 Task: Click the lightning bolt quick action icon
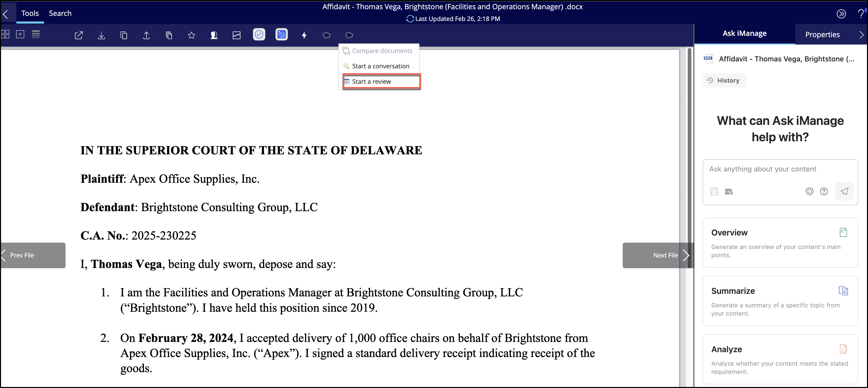click(304, 35)
